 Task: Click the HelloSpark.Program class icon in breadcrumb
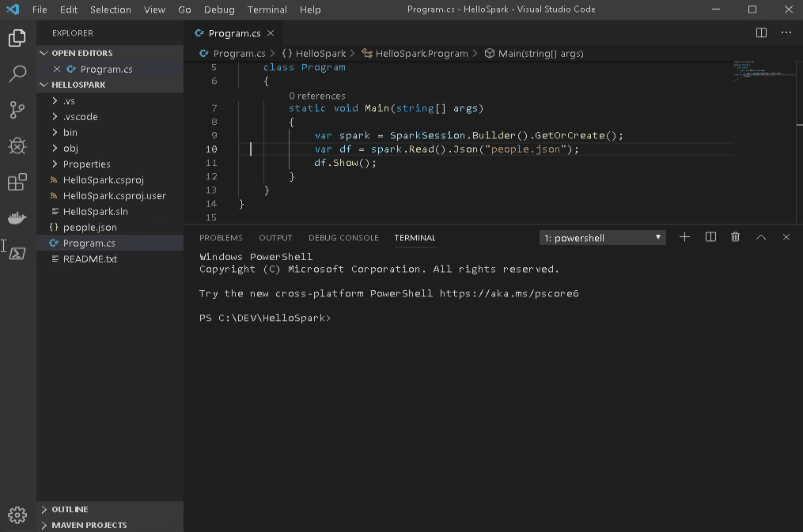(366, 53)
